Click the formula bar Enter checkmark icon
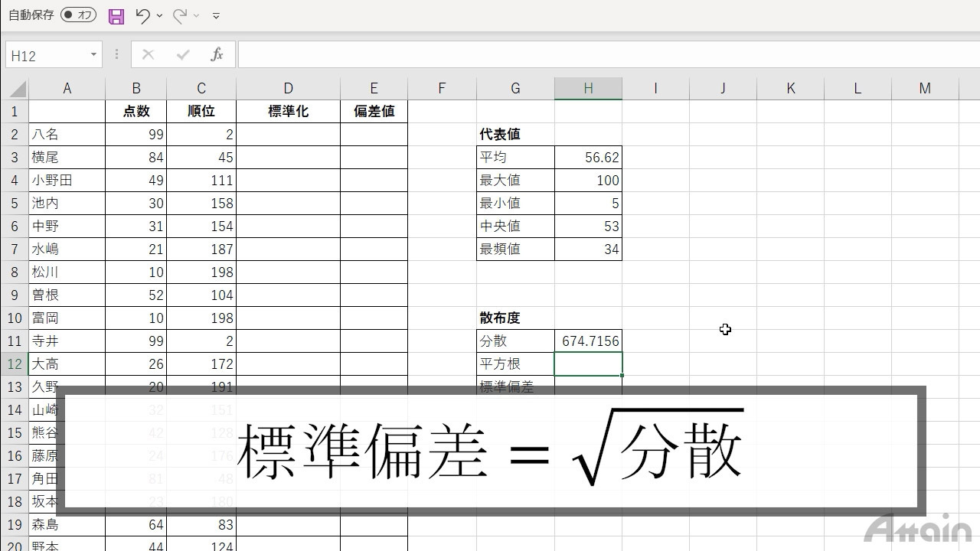 tap(182, 55)
